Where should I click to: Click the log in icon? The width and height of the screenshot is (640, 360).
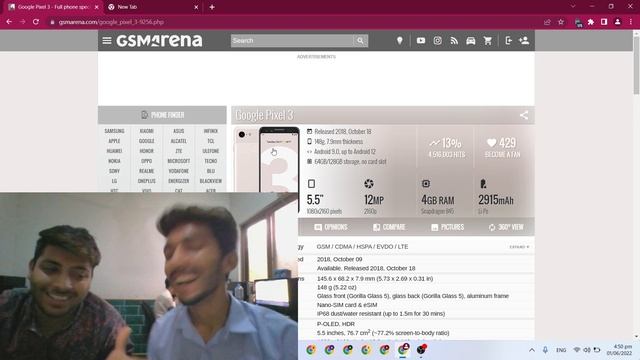click(508, 40)
